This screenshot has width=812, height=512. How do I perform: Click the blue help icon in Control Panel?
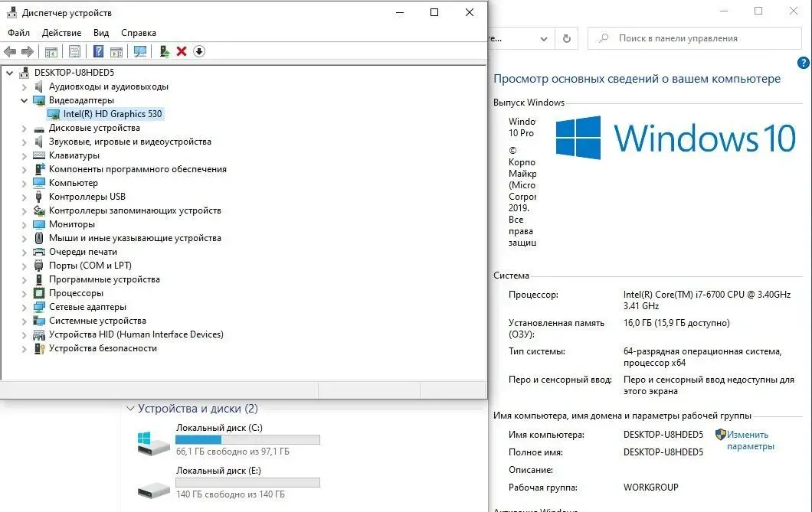point(804,63)
